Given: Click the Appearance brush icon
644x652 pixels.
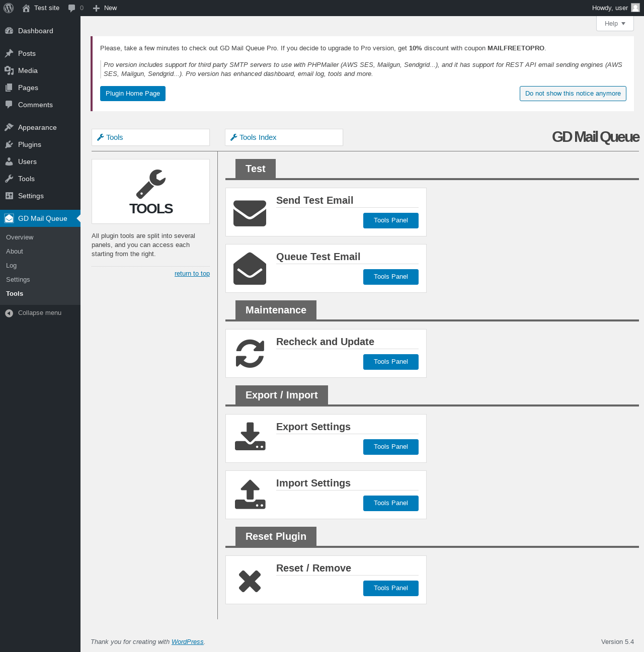Looking at the screenshot, I should point(9,127).
